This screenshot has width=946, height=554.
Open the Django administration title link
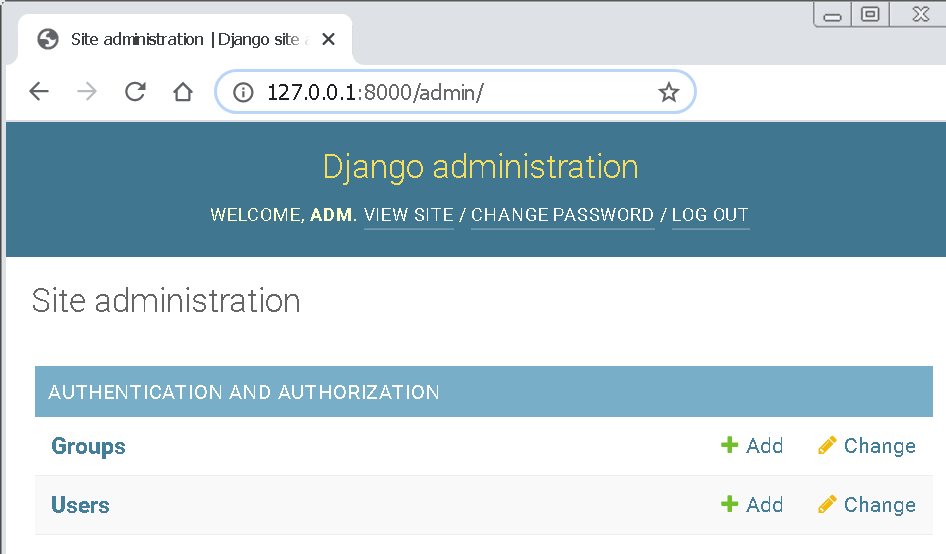tap(480, 167)
